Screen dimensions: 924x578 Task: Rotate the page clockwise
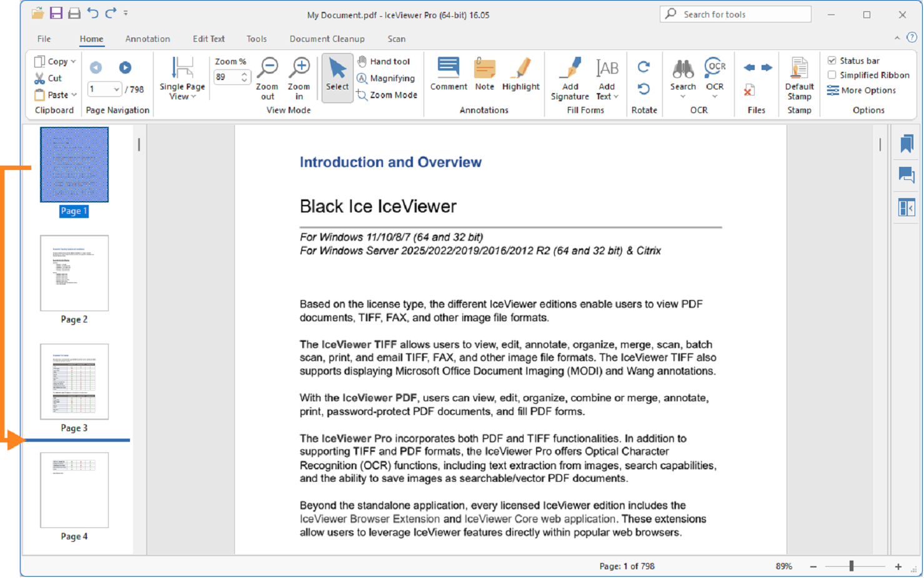[643, 67]
